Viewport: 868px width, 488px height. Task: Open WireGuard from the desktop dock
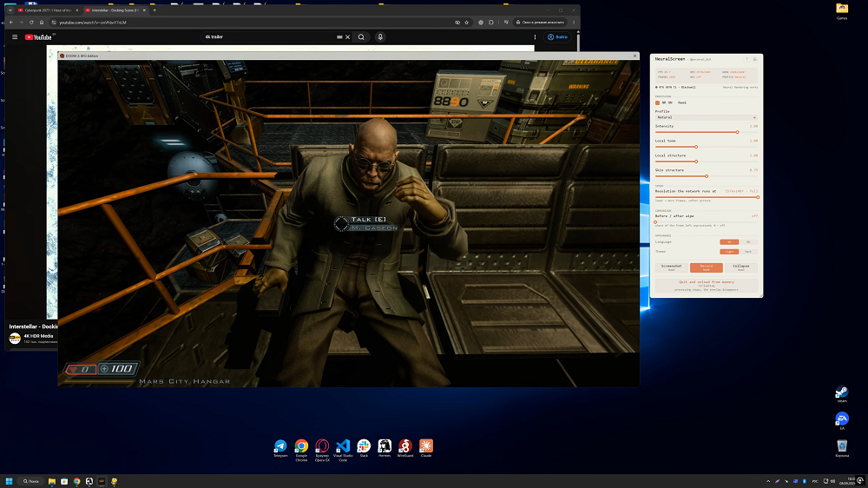(405, 447)
